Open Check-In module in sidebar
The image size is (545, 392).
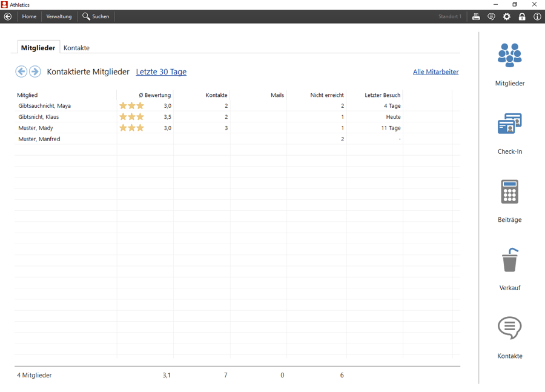click(x=509, y=133)
